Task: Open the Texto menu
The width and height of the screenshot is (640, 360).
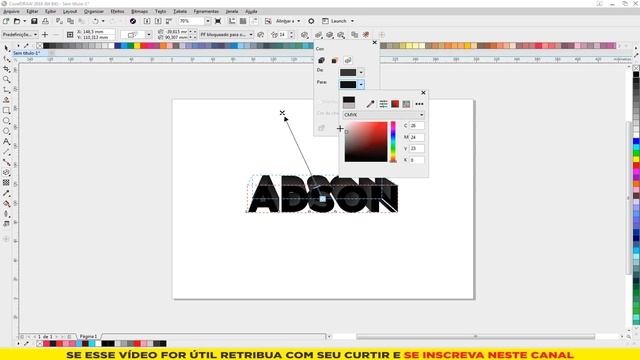Action: click(160, 11)
